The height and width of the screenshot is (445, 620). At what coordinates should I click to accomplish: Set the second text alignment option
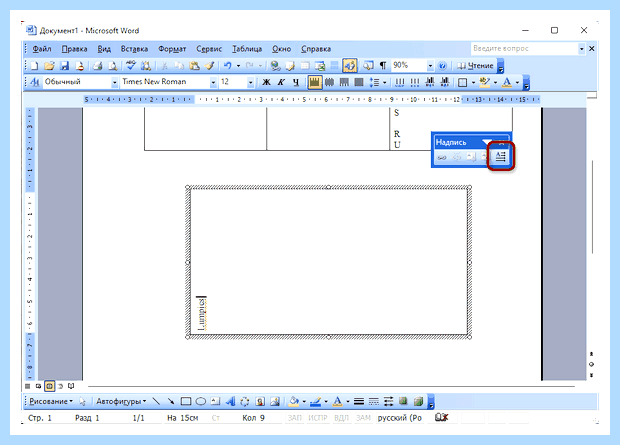click(329, 82)
